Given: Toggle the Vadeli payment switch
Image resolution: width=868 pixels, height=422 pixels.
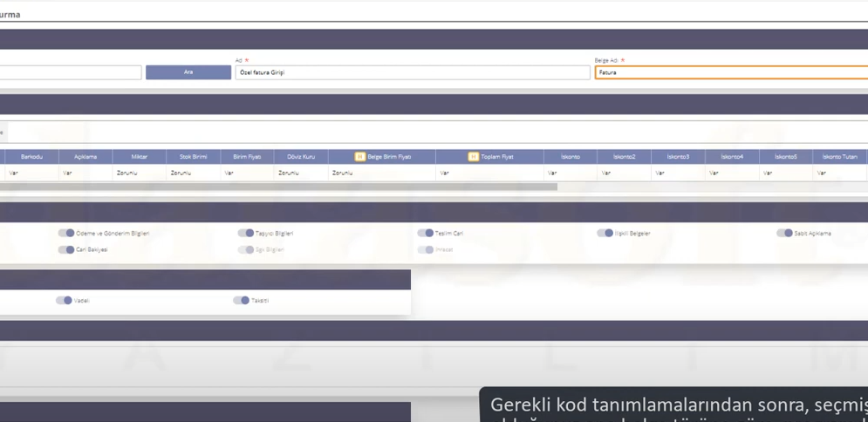Looking at the screenshot, I should pyautogui.click(x=64, y=300).
